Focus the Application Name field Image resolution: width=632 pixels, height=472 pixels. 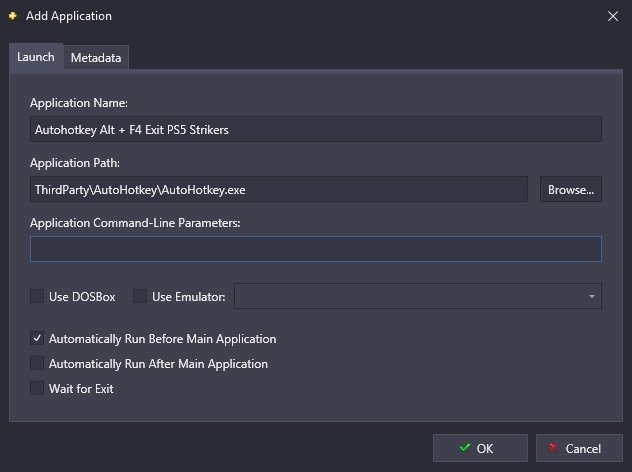pyautogui.click(x=316, y=129)
